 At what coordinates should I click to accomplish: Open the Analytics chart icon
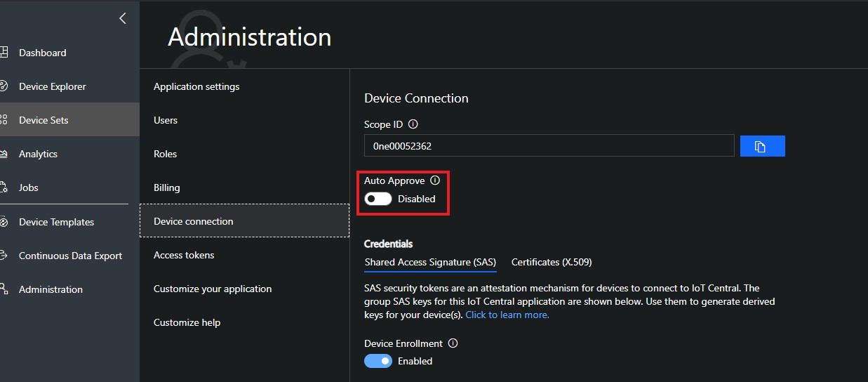[4, 154]
